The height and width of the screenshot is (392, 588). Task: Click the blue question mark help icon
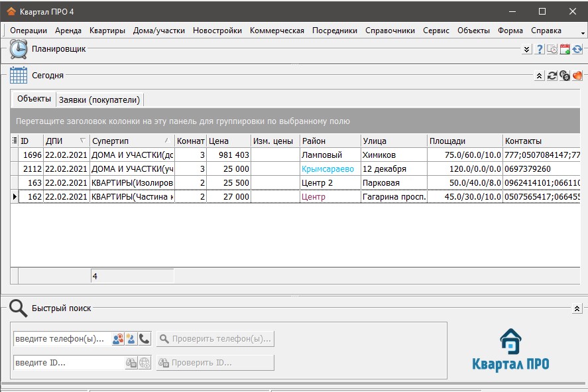tap(540, 49)
